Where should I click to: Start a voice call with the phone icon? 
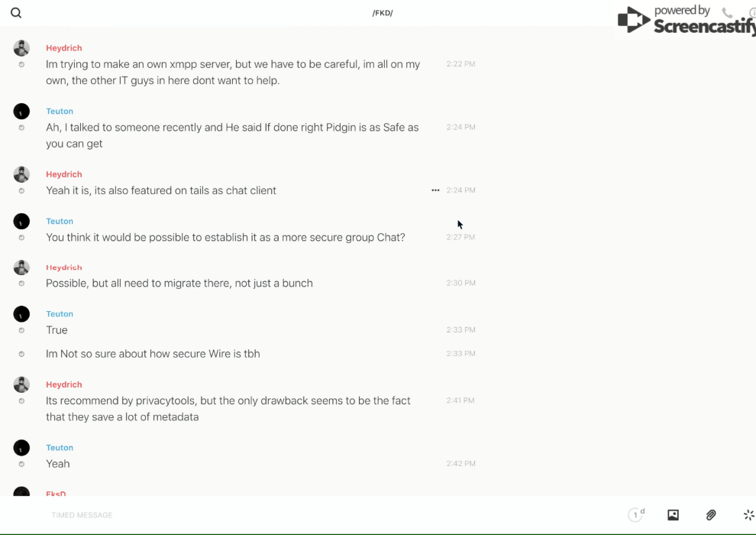[x=727, y=13]
